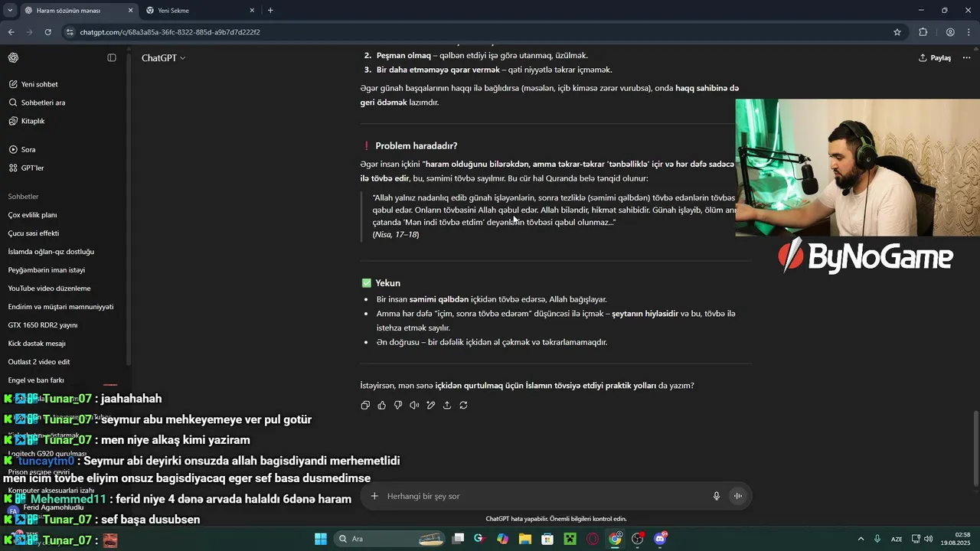The image size is (980, 551).
Task: Collapse the sidebar with panel icon
Action: point(112,58)
